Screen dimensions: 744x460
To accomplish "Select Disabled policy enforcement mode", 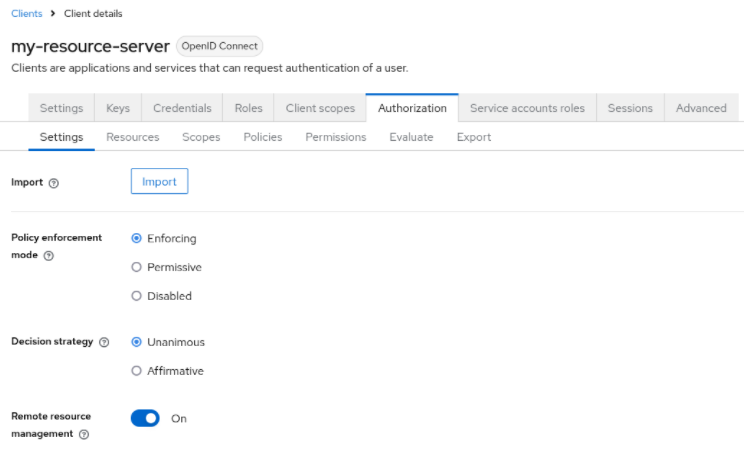I will point(137,296).
